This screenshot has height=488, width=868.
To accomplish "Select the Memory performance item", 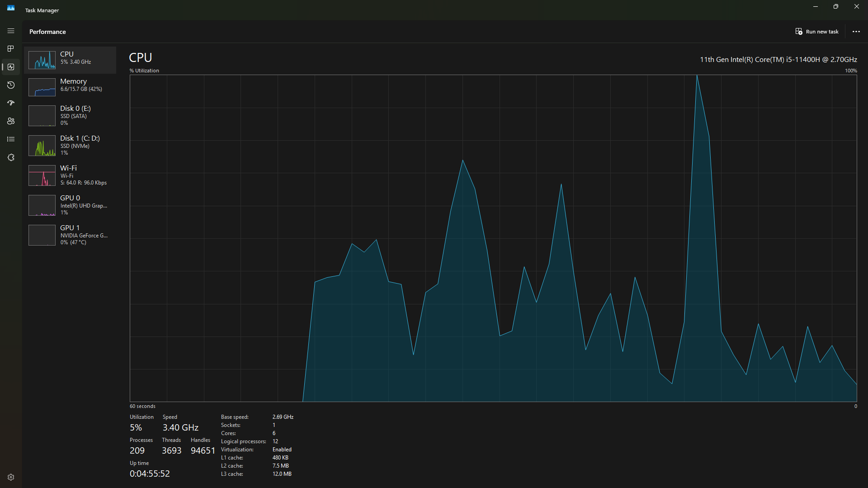I will tap(70, 87).
